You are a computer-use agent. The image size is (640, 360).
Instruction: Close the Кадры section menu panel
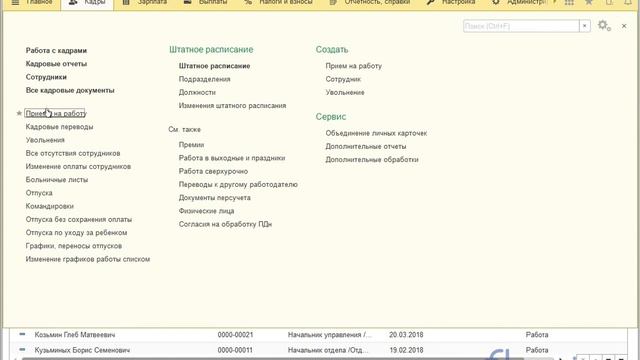pos(624,26)
